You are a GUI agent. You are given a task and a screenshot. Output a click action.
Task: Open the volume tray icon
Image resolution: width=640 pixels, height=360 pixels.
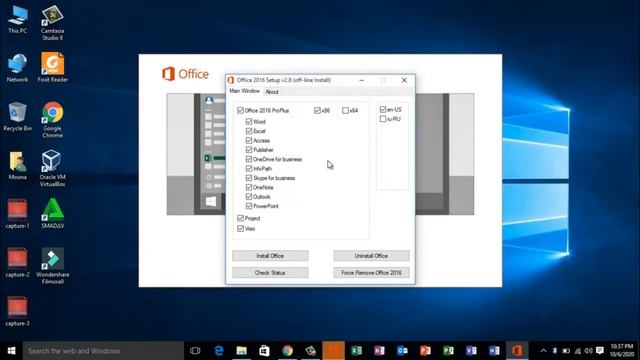point(588,351)
